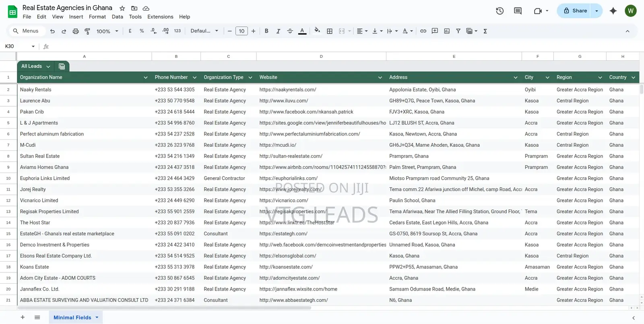Click the Share button

(x=575, y=11)
